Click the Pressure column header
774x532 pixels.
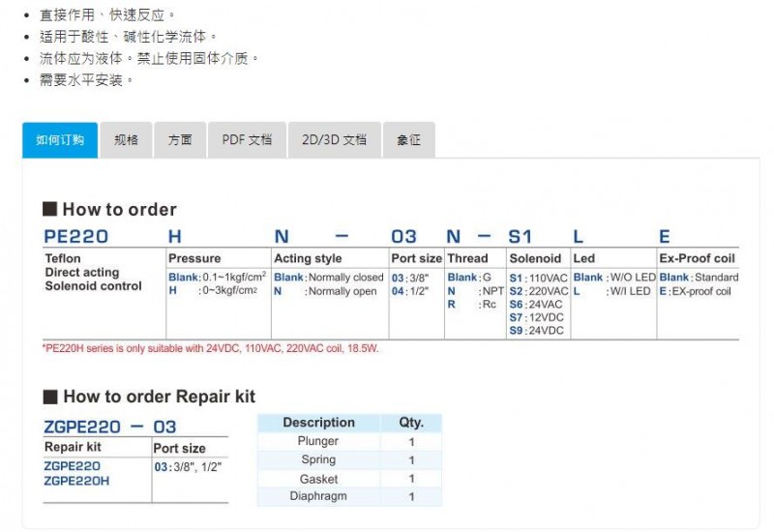[194, 258]
